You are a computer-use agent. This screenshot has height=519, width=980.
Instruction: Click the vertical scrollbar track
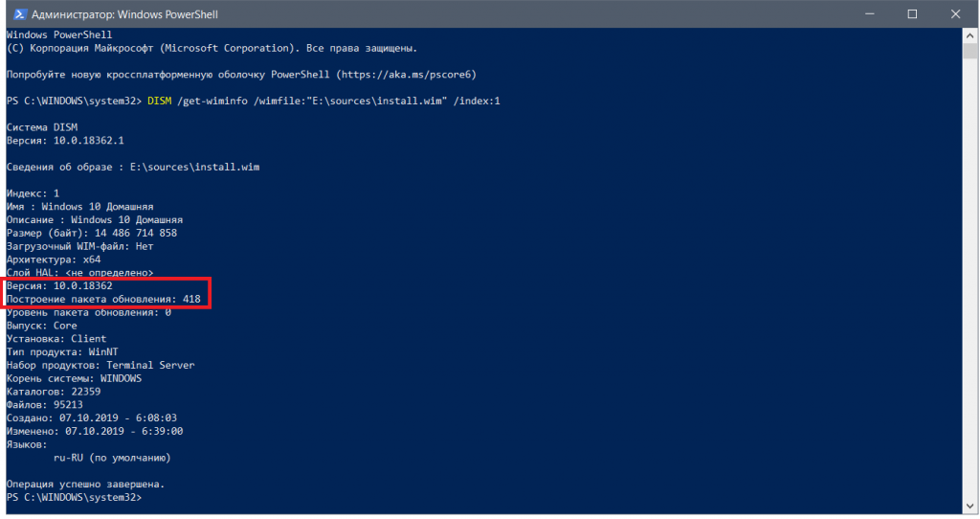[969, 287]
